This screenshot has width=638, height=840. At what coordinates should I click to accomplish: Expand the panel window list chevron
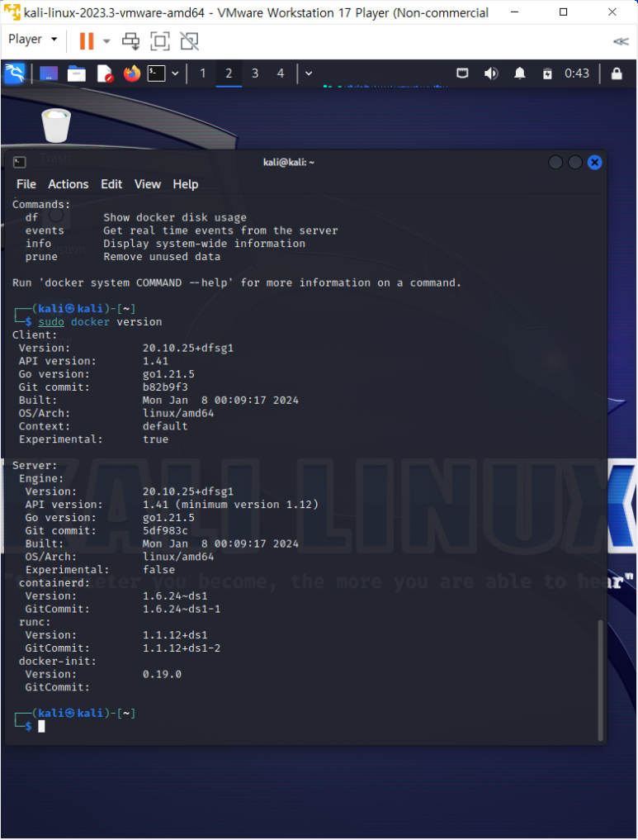[309, 74]
